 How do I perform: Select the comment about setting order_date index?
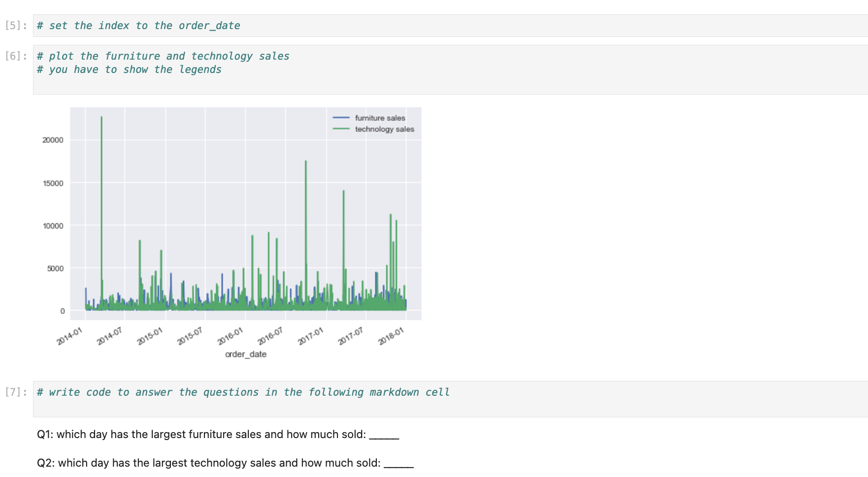point(138,25)
